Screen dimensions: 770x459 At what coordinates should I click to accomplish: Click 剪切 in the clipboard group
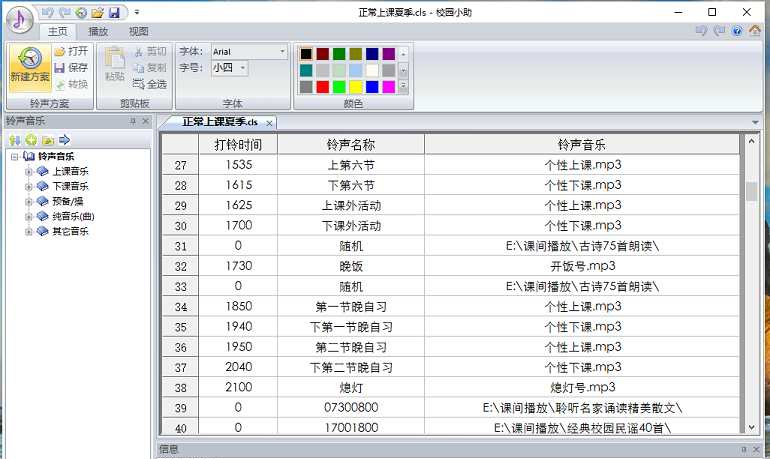click(x=151, y=51)
